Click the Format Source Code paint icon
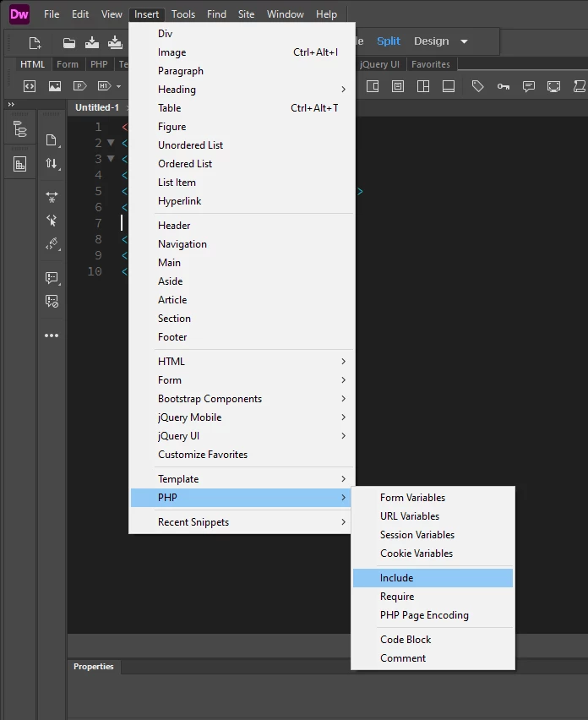 pyautogui.click(x=52, y=244)
